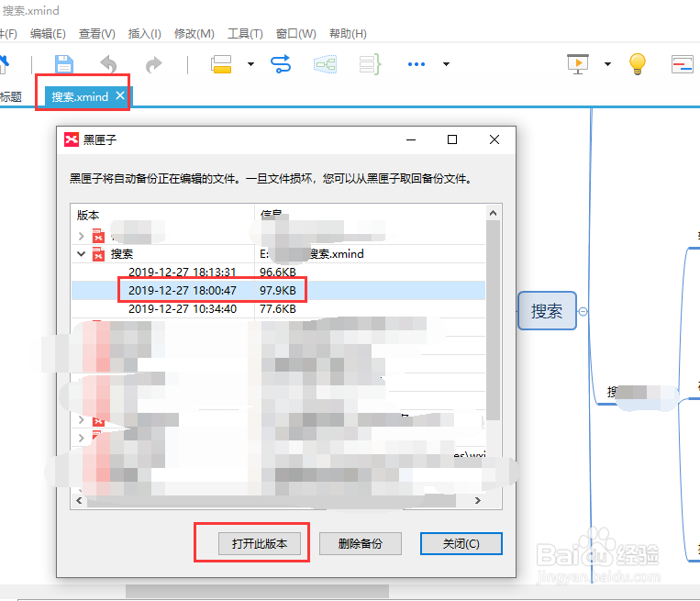Start presentation mode
The image size is (700, 601).
tap(578, 64)
